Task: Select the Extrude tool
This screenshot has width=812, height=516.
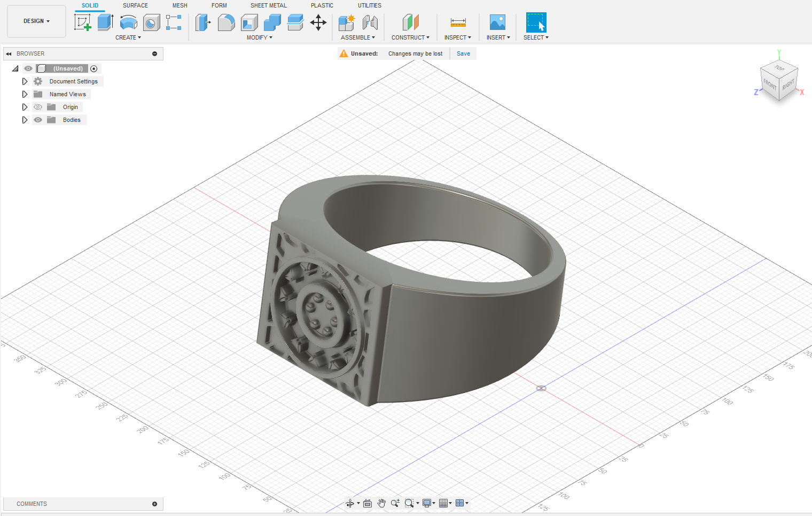Action: tap(105, 22)
